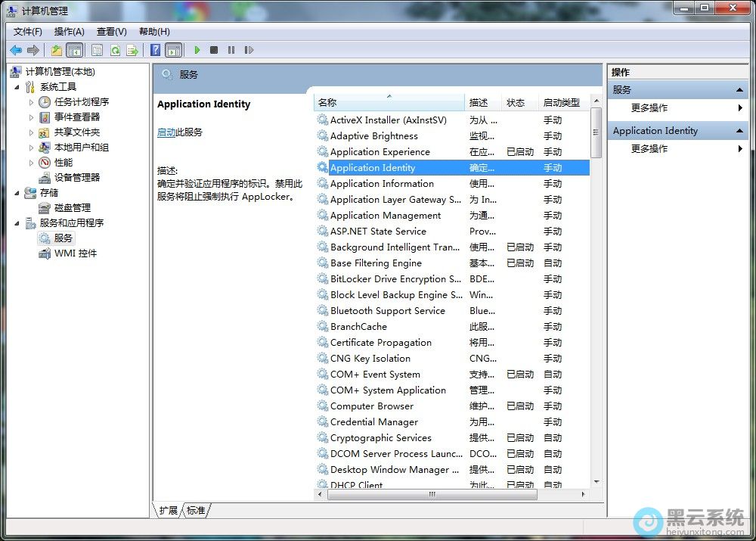The height and width of the screenshot is (541, 756).
Task: Click the Stop Service square icon
Action: [x=214, y=50]
